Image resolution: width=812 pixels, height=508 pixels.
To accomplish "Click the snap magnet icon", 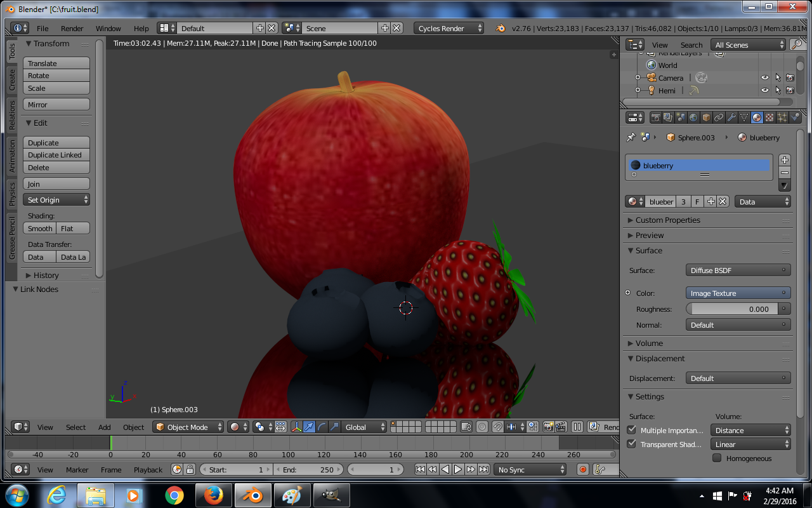I will (497, 427).
